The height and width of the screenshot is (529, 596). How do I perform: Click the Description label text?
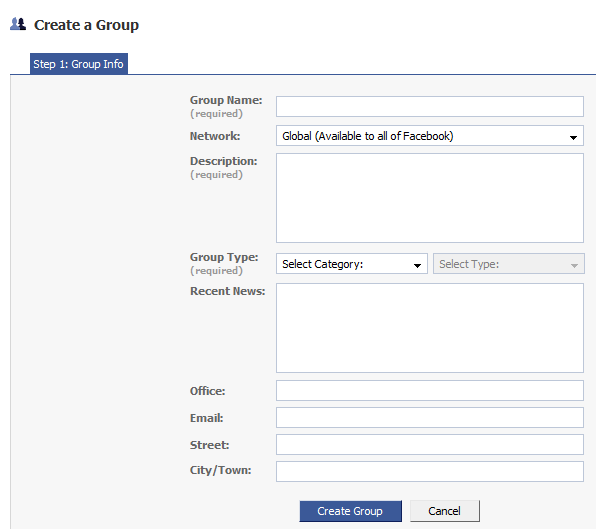[x=224, y=161]
